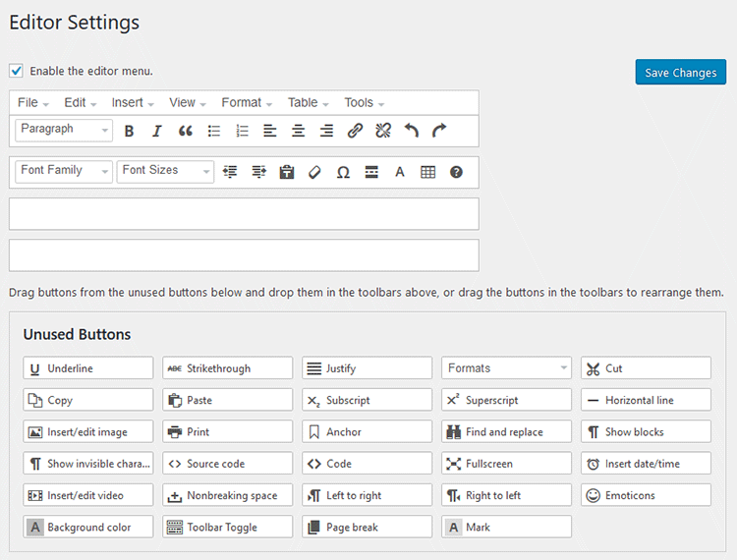Open the File menu
737x560 pixels.
point(32,102)
